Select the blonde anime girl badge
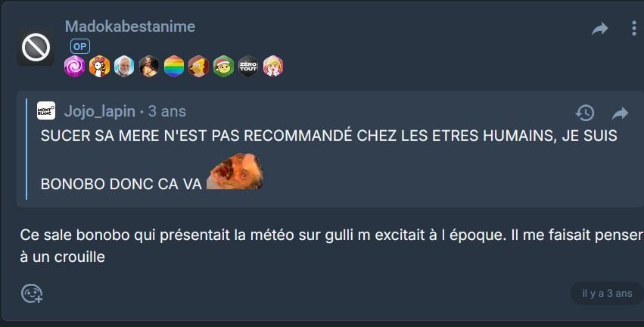 pyautogui.click(x=272, y=66)
